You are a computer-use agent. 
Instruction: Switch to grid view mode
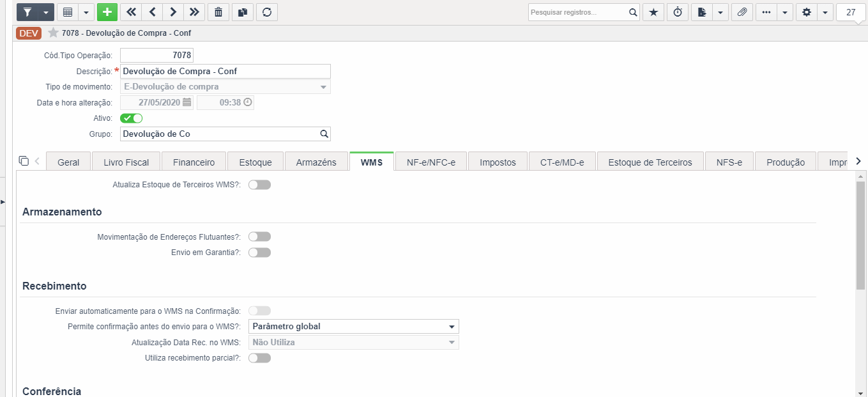pos(68,12)
